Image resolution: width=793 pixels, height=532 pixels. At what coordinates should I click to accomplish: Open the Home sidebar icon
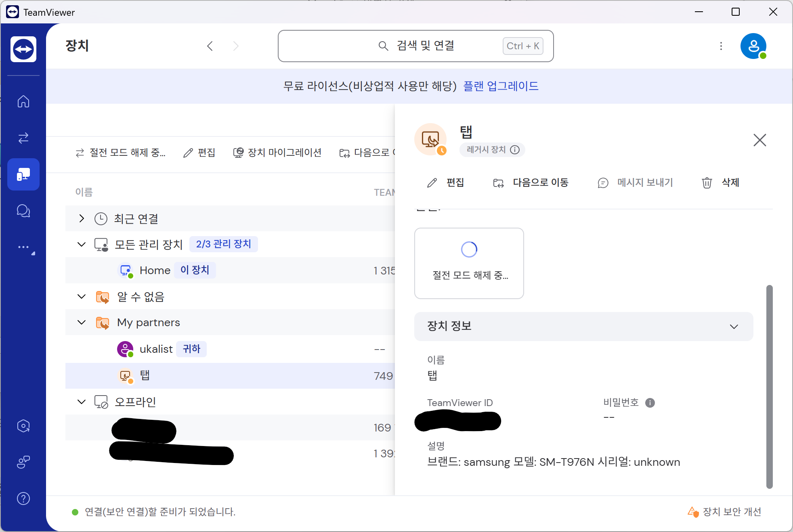(23, 101)
